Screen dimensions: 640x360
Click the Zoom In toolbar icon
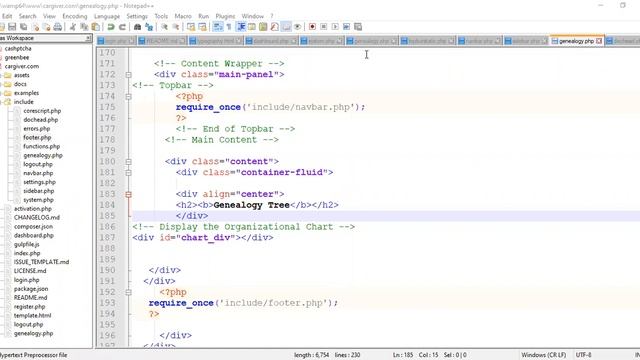click(164, 27)
